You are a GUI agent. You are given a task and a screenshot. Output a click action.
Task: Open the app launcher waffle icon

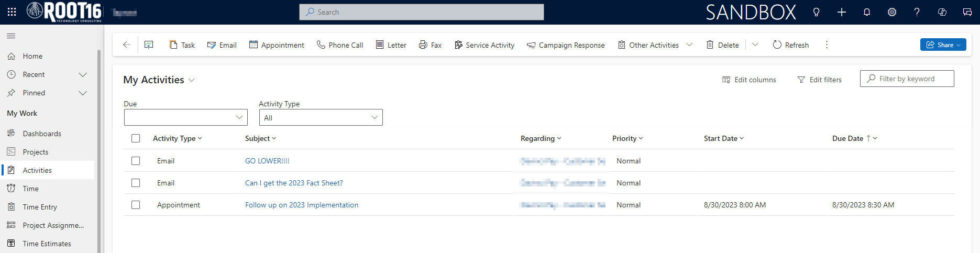(12, 12)
